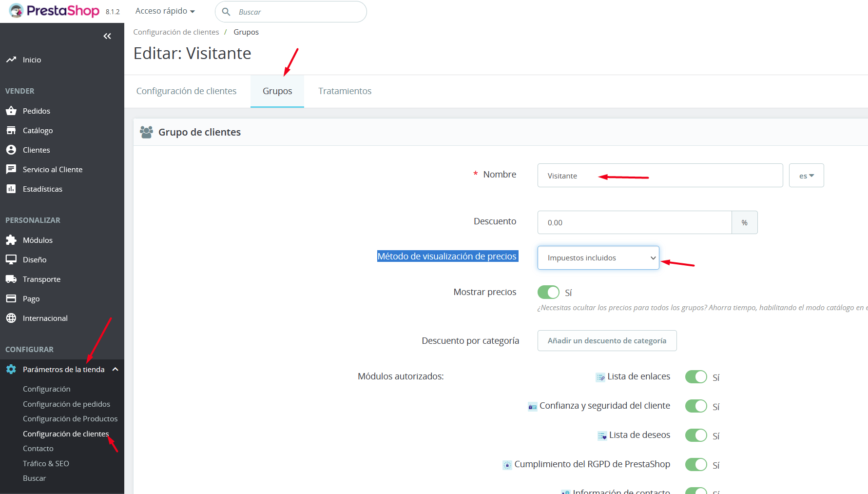
Task: Click the 8.1.2 version label
Action: [113, 12]
